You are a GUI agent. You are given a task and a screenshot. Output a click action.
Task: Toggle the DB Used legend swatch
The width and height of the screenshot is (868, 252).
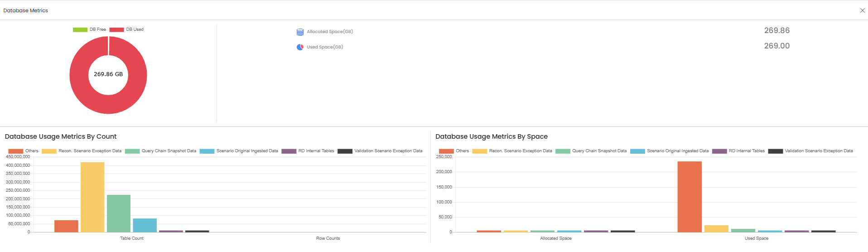click(x=117, y=30)
